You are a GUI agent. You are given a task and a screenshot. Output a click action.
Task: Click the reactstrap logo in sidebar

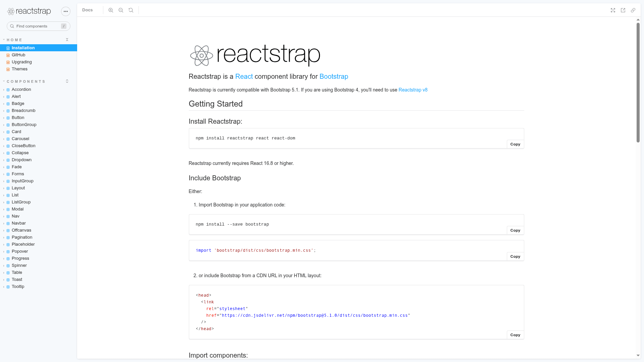pos(29,11)
